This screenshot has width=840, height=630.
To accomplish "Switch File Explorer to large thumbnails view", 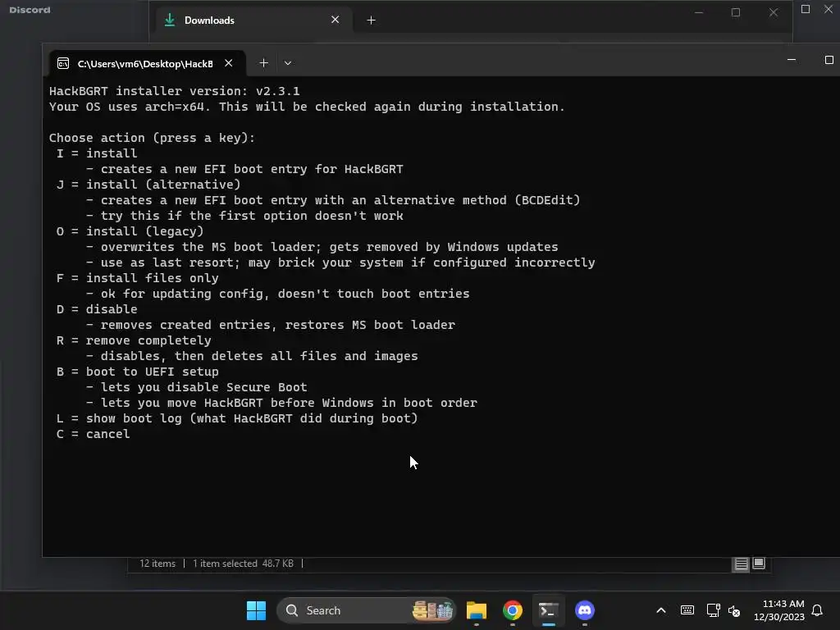I will coord(759,563).
